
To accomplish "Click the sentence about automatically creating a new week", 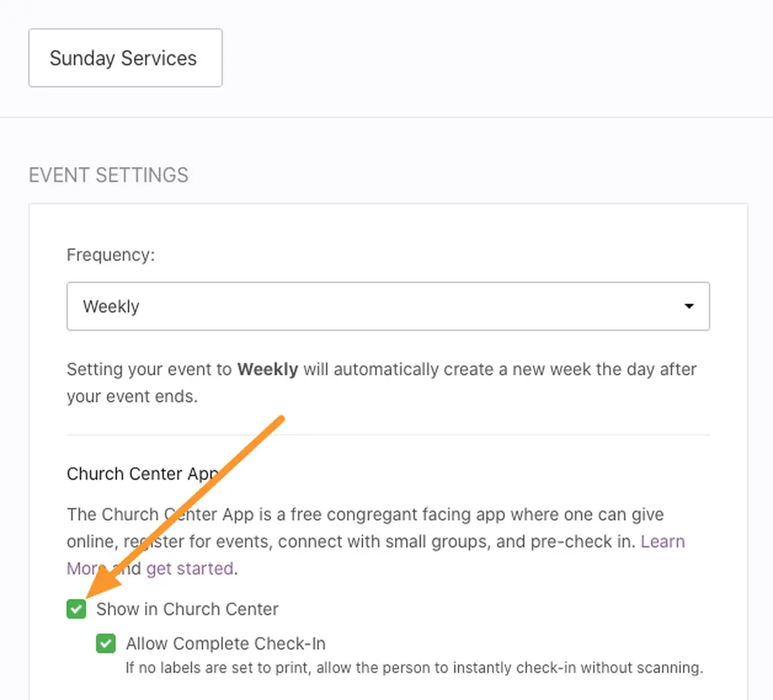I will (x=381, y=383).
